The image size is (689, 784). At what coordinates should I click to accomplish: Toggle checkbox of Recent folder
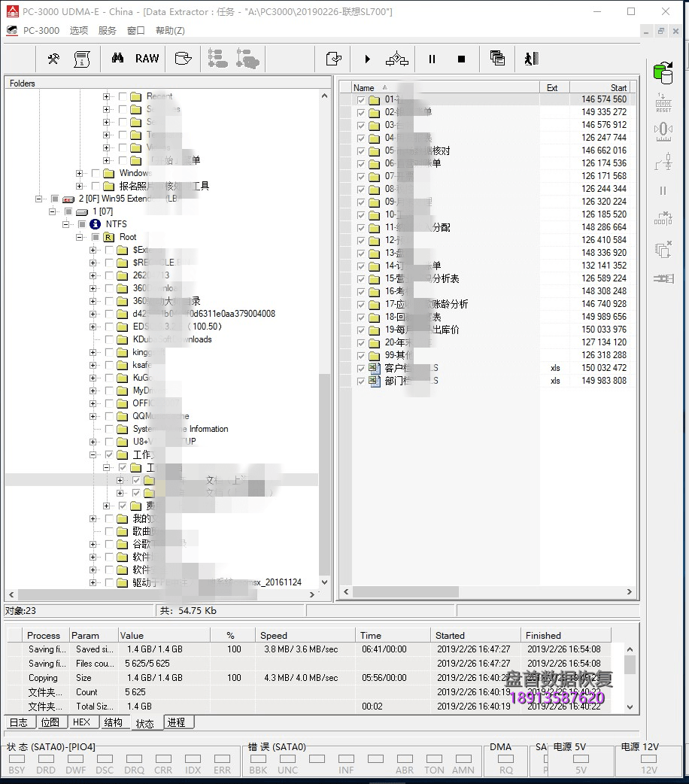tap(123, 96)
